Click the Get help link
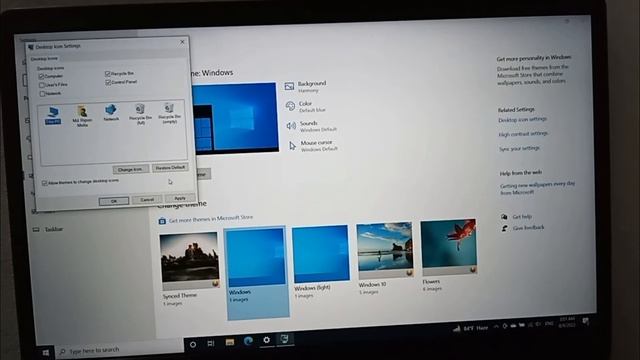The image size is (640, 360). (522, 217)
